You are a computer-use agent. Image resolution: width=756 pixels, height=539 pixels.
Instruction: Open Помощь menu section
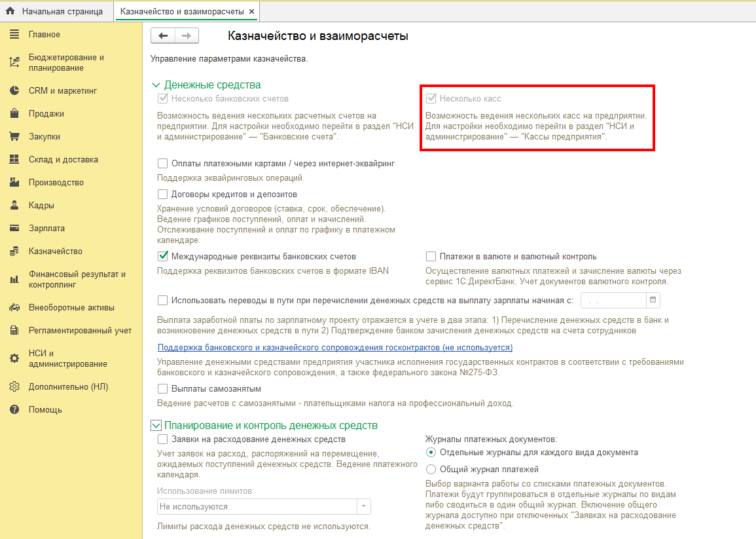(45, 410)
